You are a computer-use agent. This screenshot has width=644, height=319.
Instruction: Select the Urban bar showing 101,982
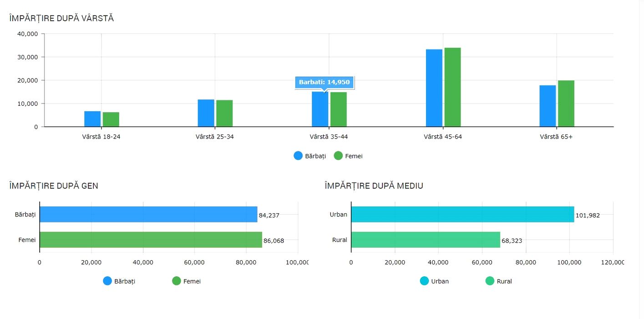point(462,214)
